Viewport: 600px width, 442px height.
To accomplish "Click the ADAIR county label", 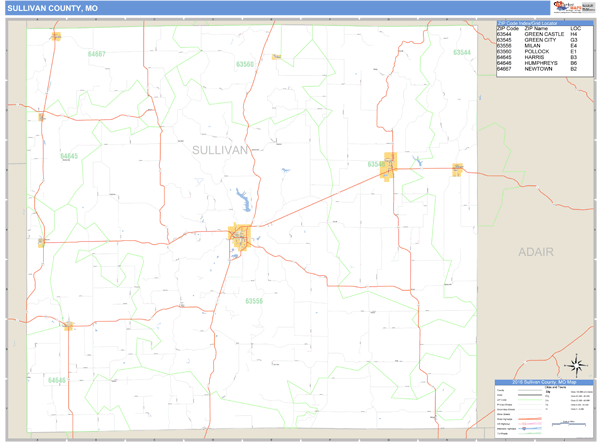I will click(535, 252).
